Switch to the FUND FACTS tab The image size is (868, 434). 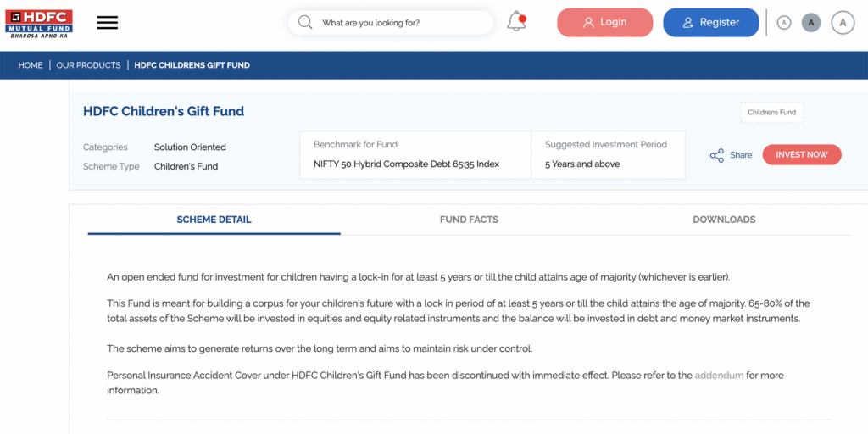pyautogui.click(x=469, y=220)
